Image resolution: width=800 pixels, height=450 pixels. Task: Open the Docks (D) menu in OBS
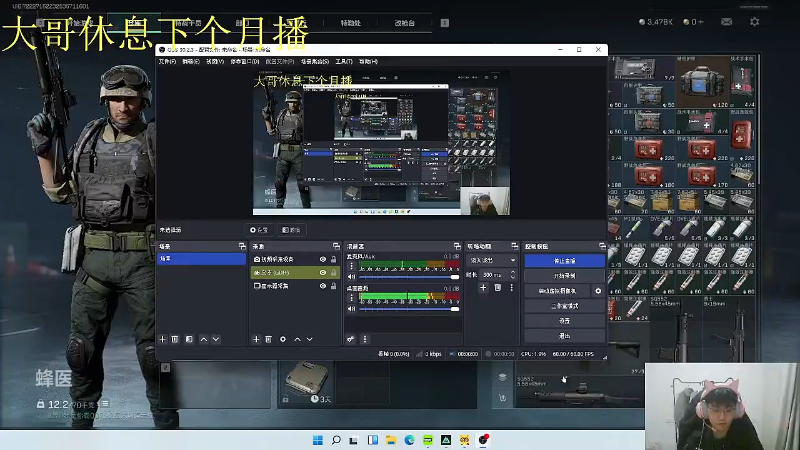pos(245,62)
